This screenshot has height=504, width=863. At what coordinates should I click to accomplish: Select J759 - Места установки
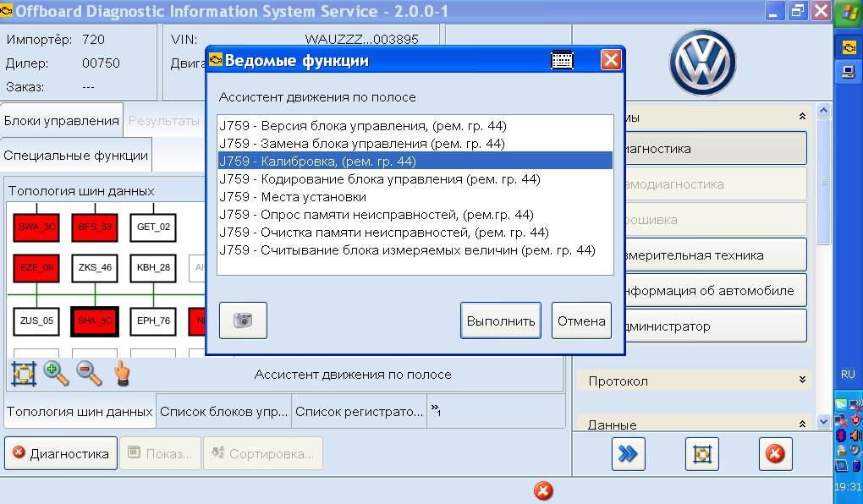tap(415, 196)
